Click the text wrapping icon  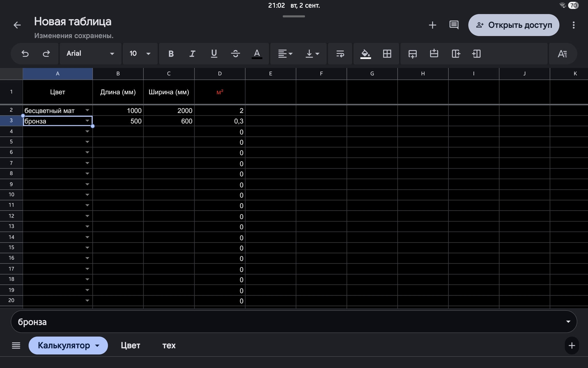(340, 54)
